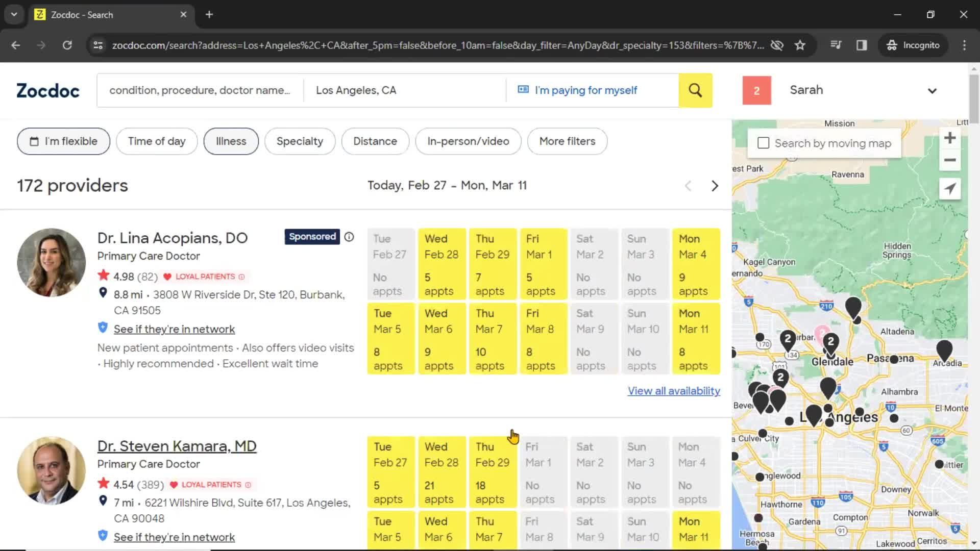The image size is (980, 551).
Task: Click View all availability link
Action: click(x=674, y=391)
